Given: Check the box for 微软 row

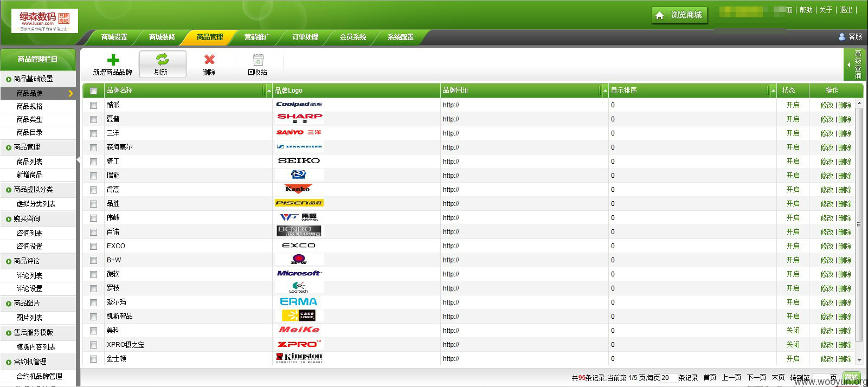Looking at the screenshot, I should [93, 274].
